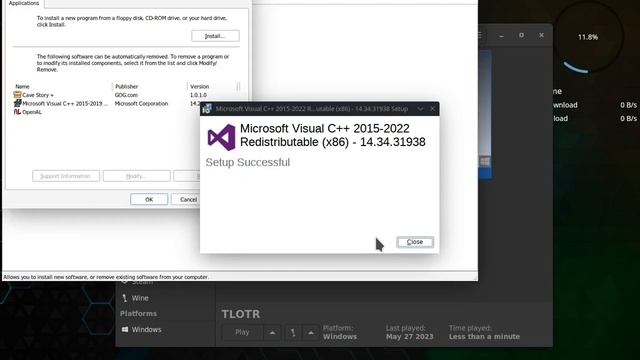Click the Modify... button
The image size is (640, 360).
(136, 176)
